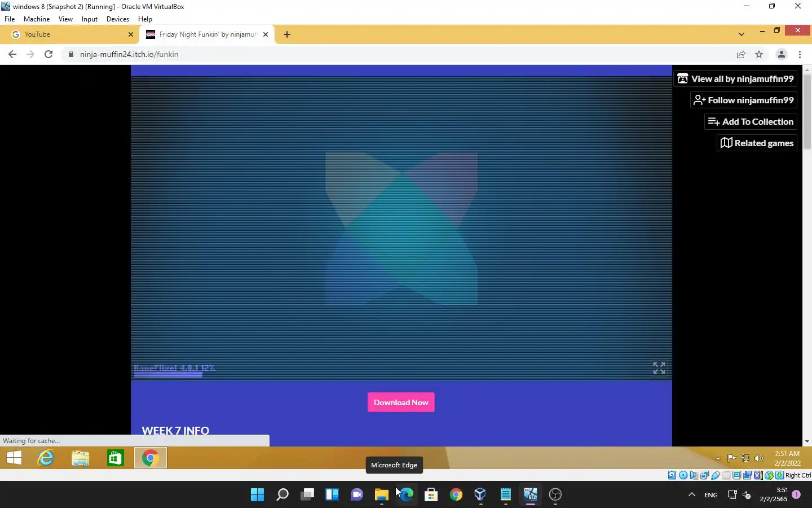This screenshot has height=508, width=812.
Task: Open the VirtualBox File menu
Action: (x=10, y=19)
